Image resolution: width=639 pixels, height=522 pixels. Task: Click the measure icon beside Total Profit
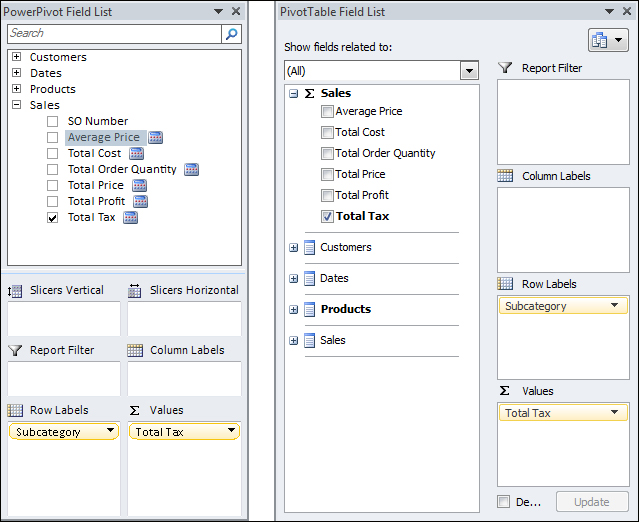tap(141, 201)
